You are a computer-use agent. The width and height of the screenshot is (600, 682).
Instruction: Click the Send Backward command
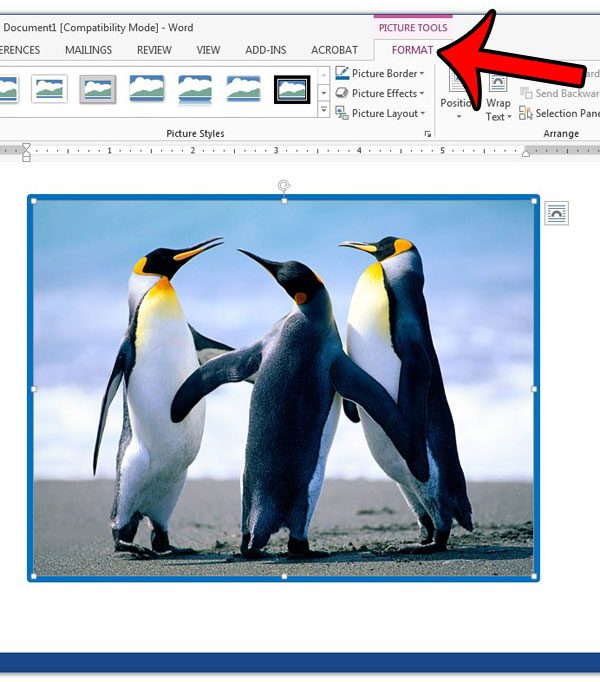(x=561, y=93)
